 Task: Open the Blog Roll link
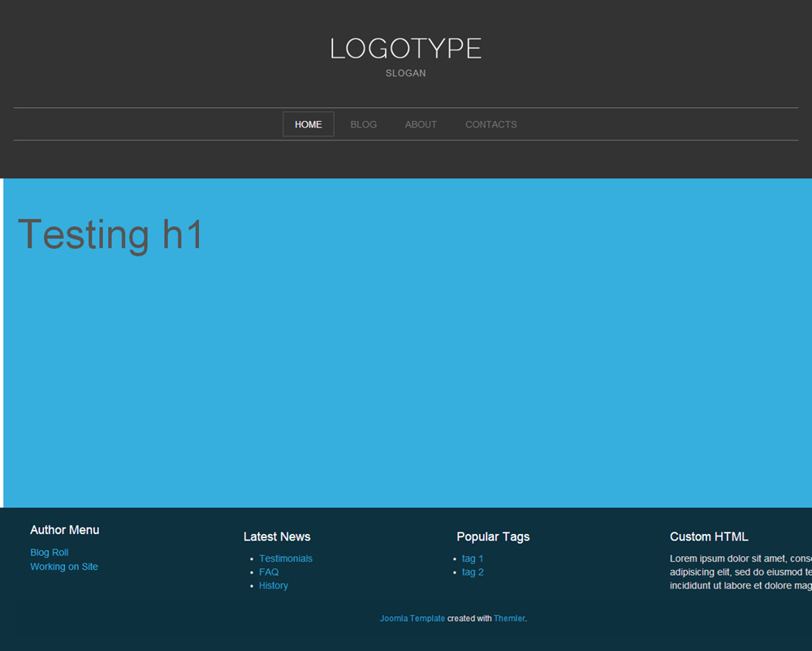click(50, 553)
